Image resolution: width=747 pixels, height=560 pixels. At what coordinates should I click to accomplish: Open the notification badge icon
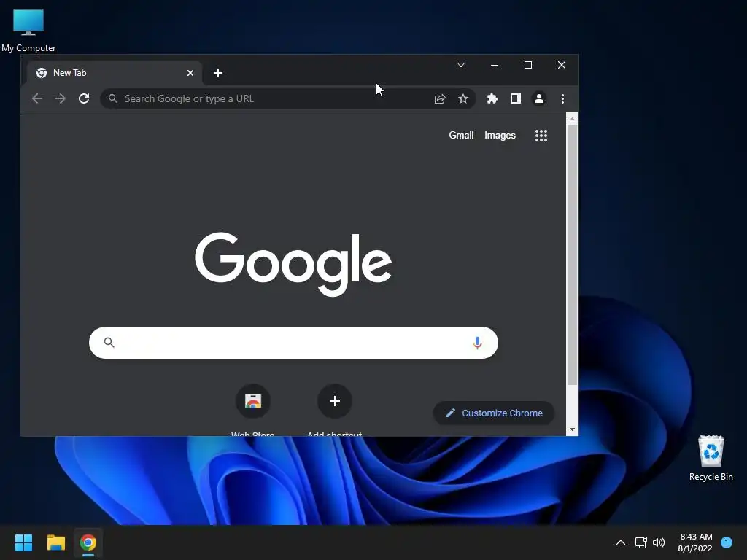(727, 542)
